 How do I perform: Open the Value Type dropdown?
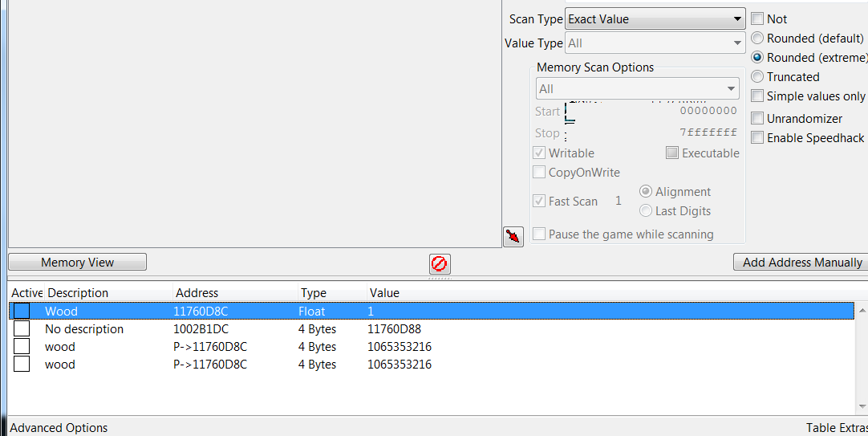tap(655, 43)
